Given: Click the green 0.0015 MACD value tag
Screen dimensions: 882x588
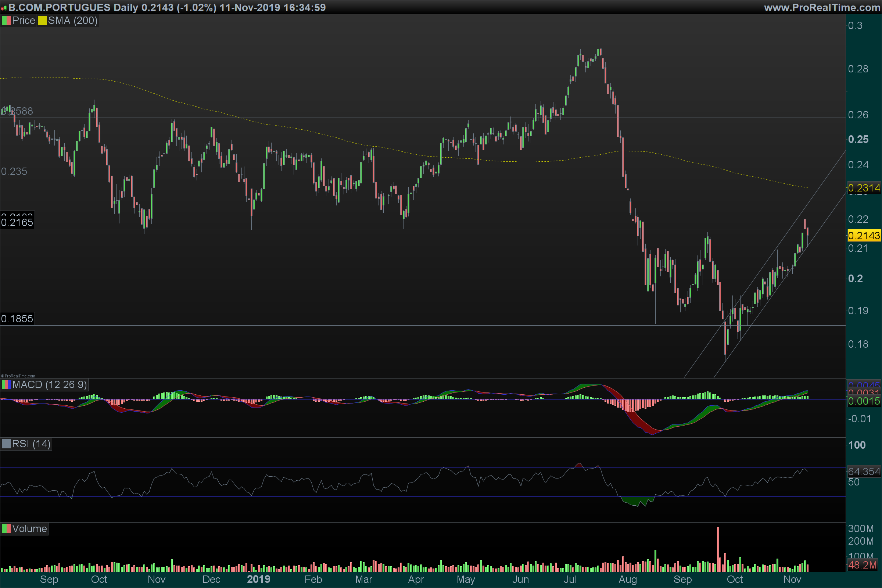Looking at the screenshot, I should pos(864,401).
